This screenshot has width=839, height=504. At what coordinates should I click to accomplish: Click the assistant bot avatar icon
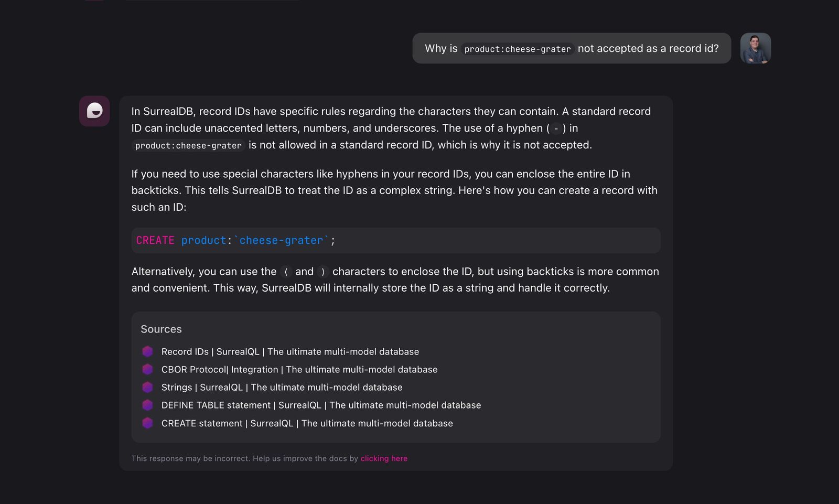(94, 111)
